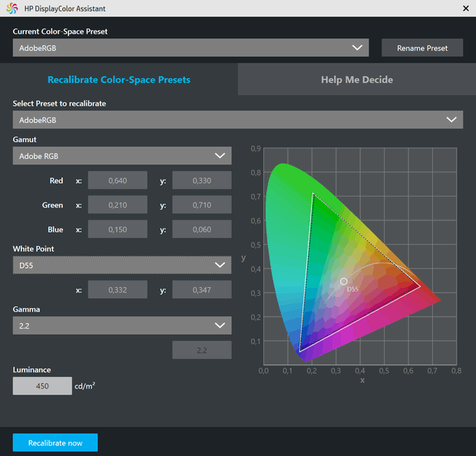Click the White Point y field 0,347
The height and width of the screenshot is (456, 476).
pos(202,289)
